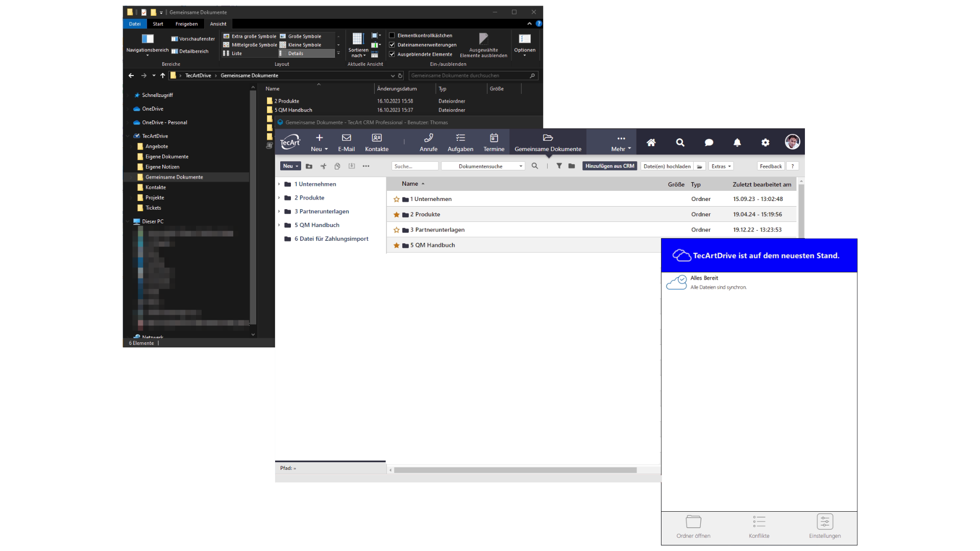
Task: Open CRM settings gear icon
Action: pos(765,143)
